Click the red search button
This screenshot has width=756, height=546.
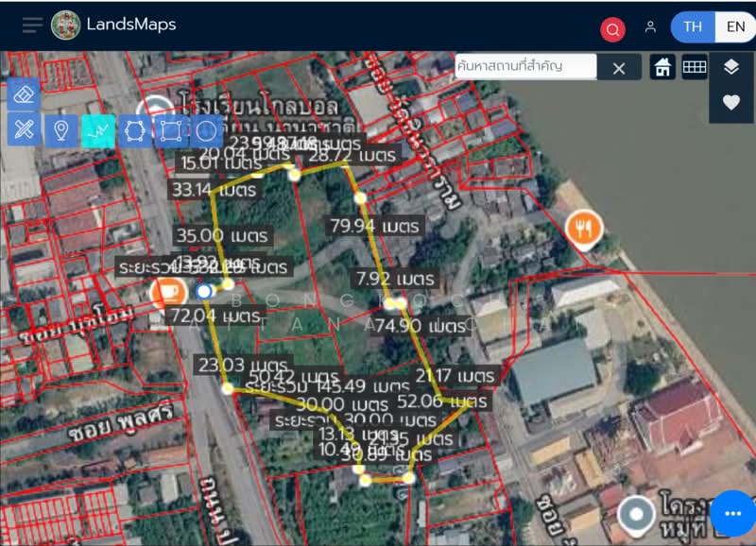[x=612, y=29]
